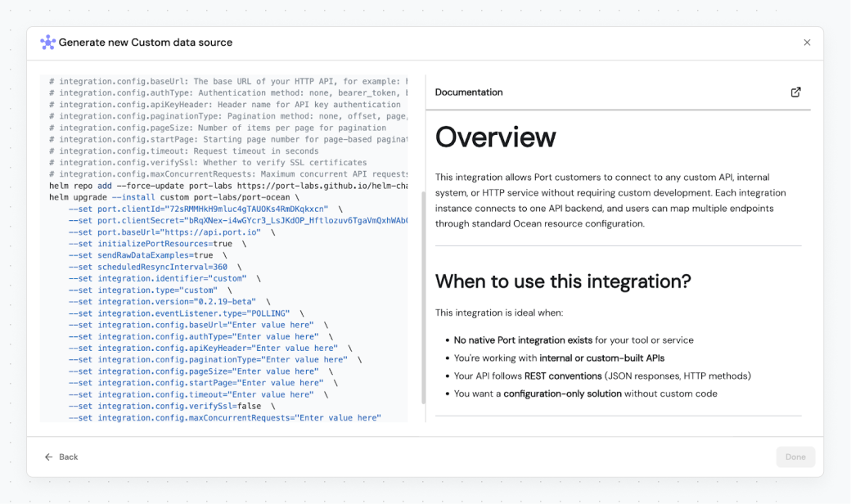Click the helm repo add command line

click(x=228, y=186)
